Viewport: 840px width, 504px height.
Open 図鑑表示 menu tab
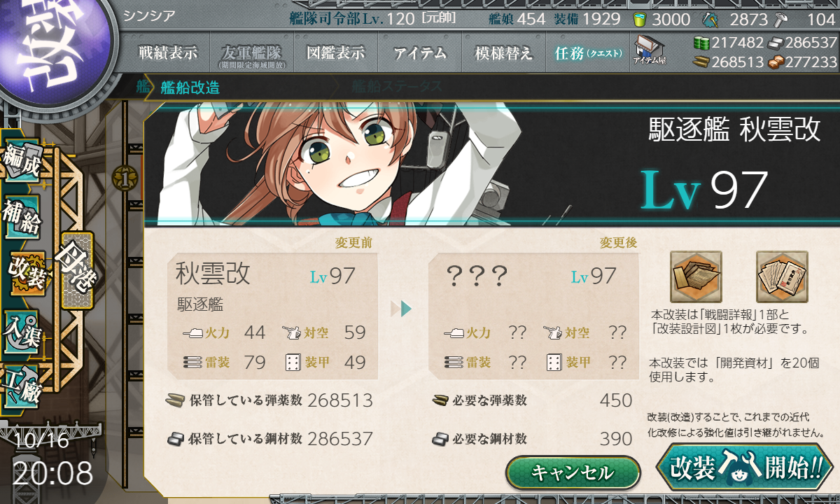[x=336, y=53]
